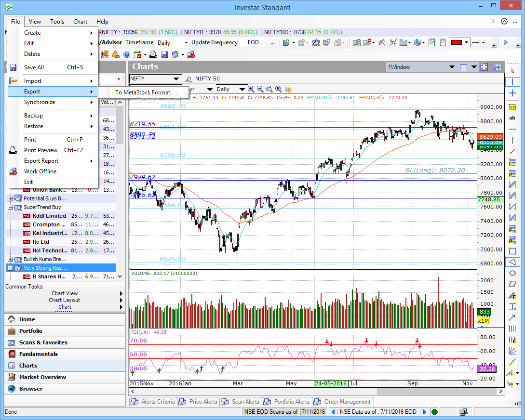
Task: Switch to the Order Management tab
Action: [342, 402]
